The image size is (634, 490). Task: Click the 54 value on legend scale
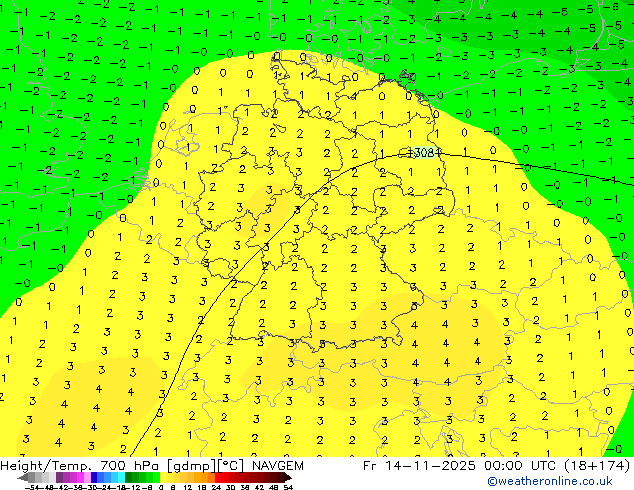click(288, 487)
